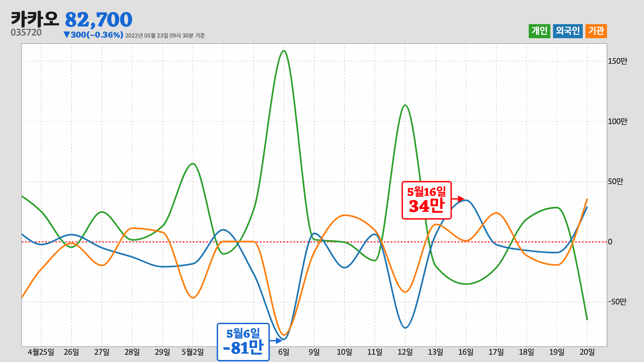Click the 10일 x-axis label

point(344,352)
